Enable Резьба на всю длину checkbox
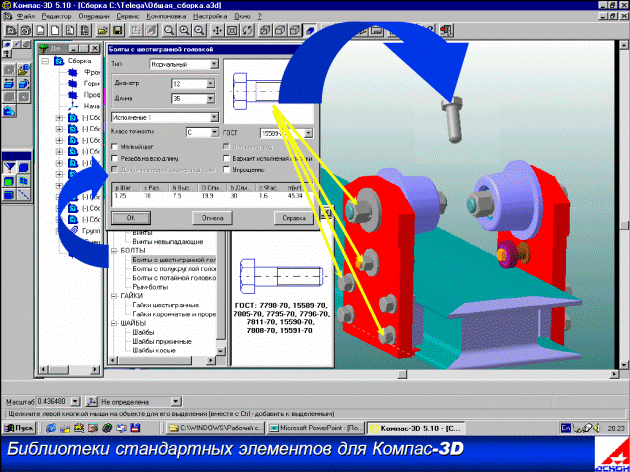 click(x=115, y=158)
